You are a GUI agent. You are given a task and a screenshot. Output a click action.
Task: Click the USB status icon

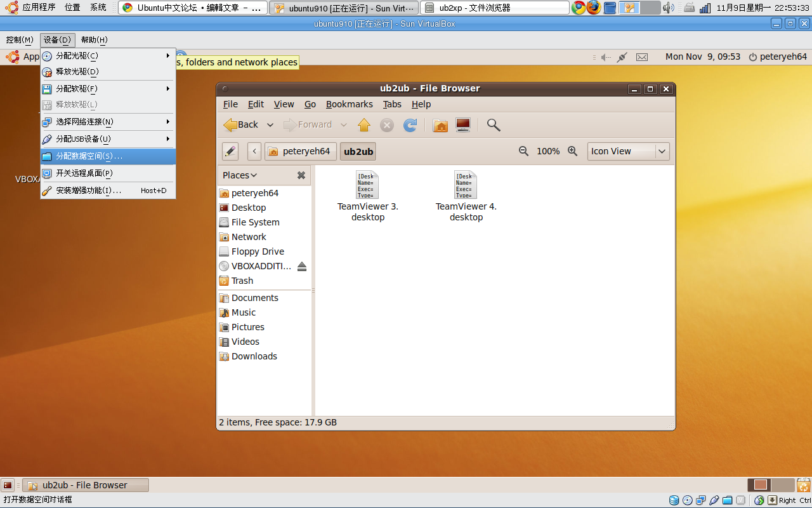(x=714, y=500)
